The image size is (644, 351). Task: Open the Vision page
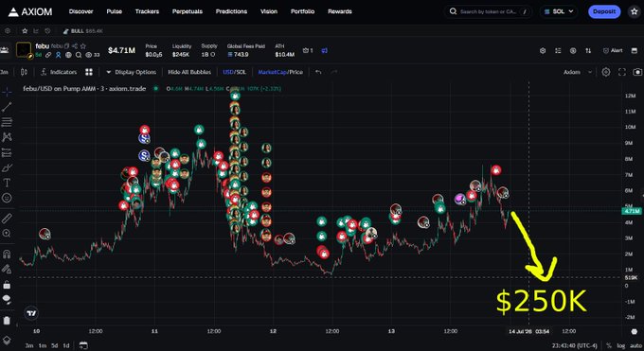coord(269,11)
